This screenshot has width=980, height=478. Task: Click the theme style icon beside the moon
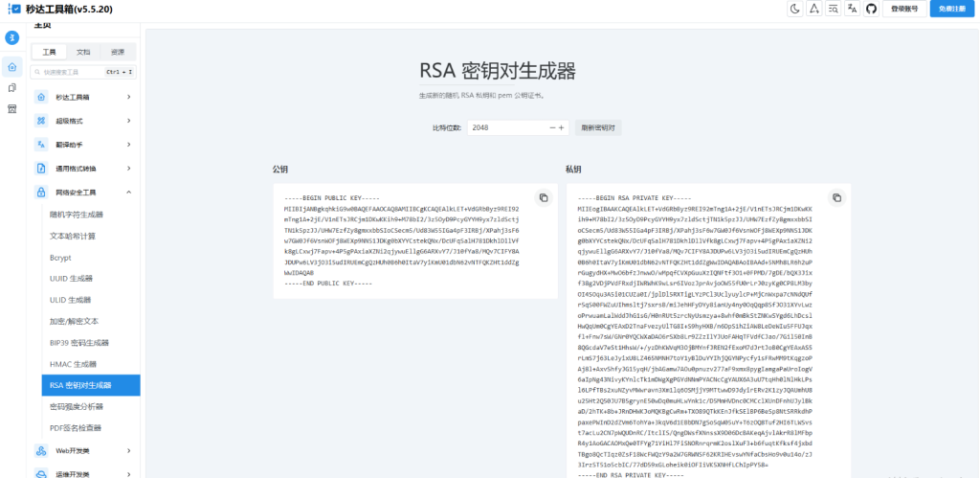814,9
